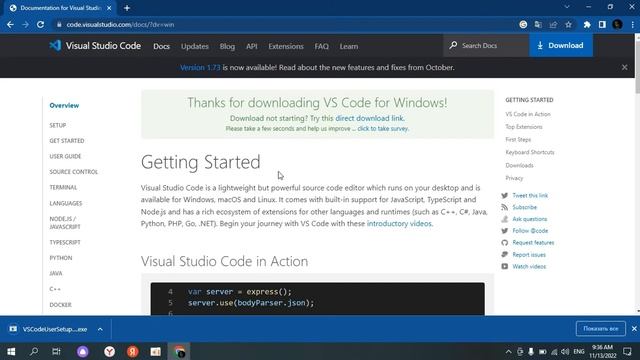This screenshot has height=360, width=640.
Task: Expand the TERMINAL sidebar section
Action: point(63,187)
